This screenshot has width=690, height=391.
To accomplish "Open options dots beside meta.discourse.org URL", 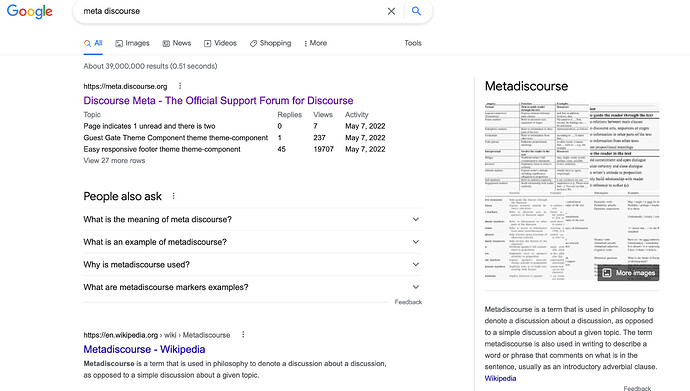I will click(x=180, y=86).
